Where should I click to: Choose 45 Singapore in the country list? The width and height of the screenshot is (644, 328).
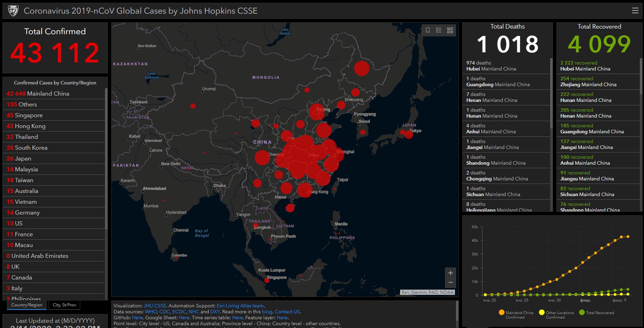(x=54, y=115)
